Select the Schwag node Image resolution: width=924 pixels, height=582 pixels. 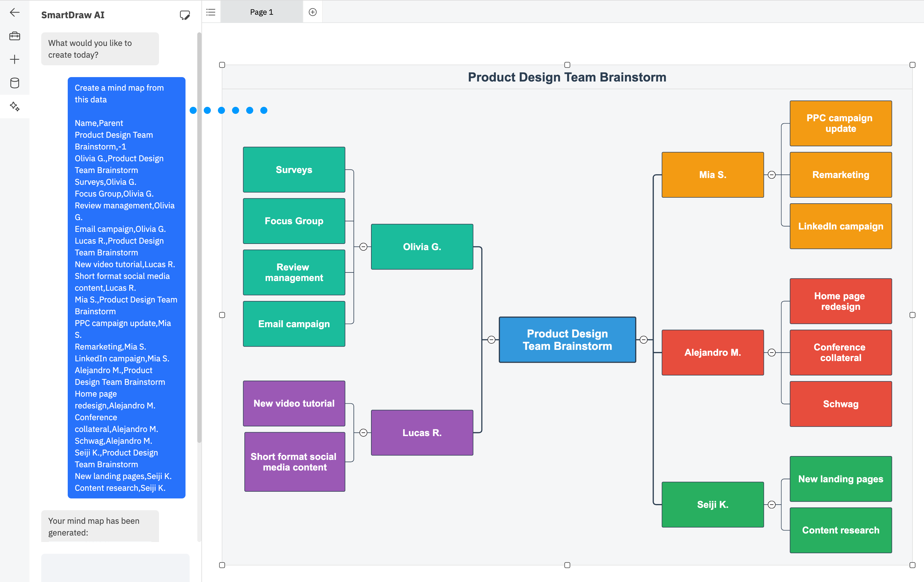coord(841,404)
